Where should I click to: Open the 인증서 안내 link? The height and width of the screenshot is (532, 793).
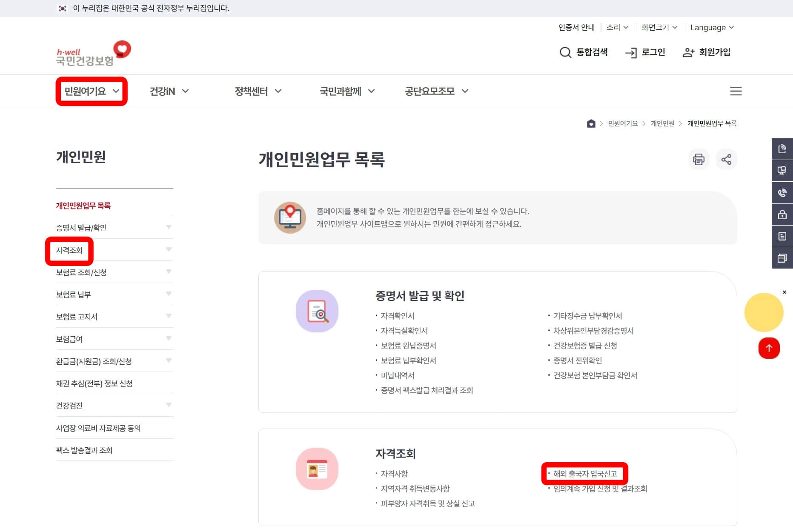(x=577, y=27)
